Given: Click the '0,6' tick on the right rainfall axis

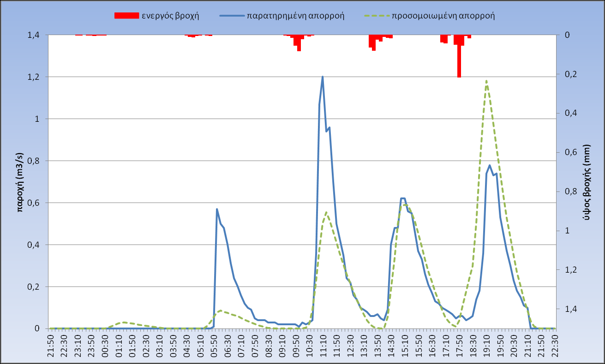Looking at the screenshot, I should pyautogui.click(x=571, y=152).
